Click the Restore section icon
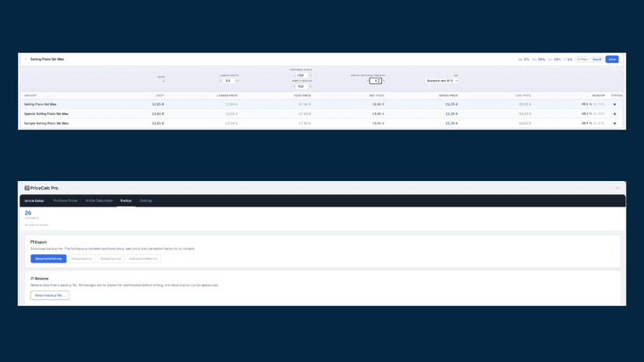The width and height of the screenshot is (644, 362). 33,279
